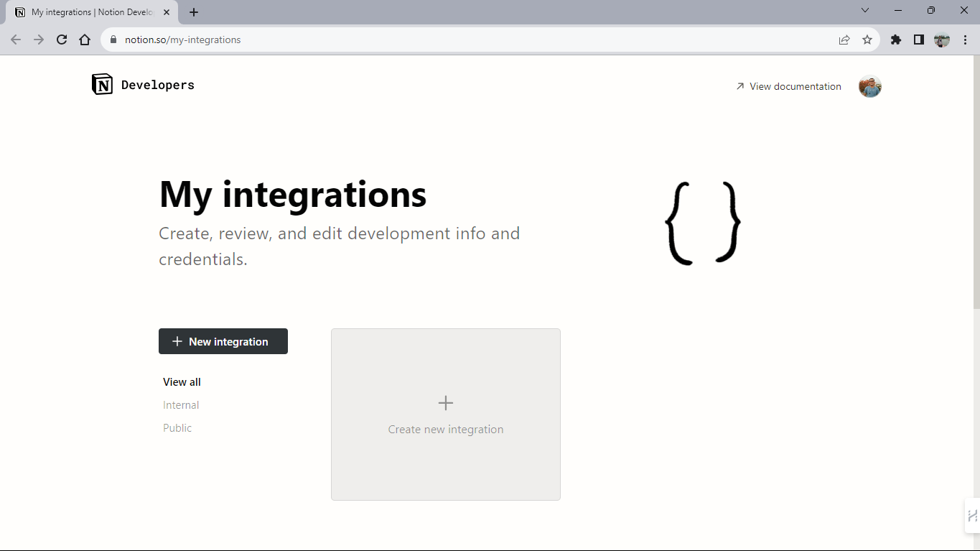Image resolution: width=980 pixels, height=551 pixels.
Task: Open the Chrome profile avatar
Action: [942, 40]
